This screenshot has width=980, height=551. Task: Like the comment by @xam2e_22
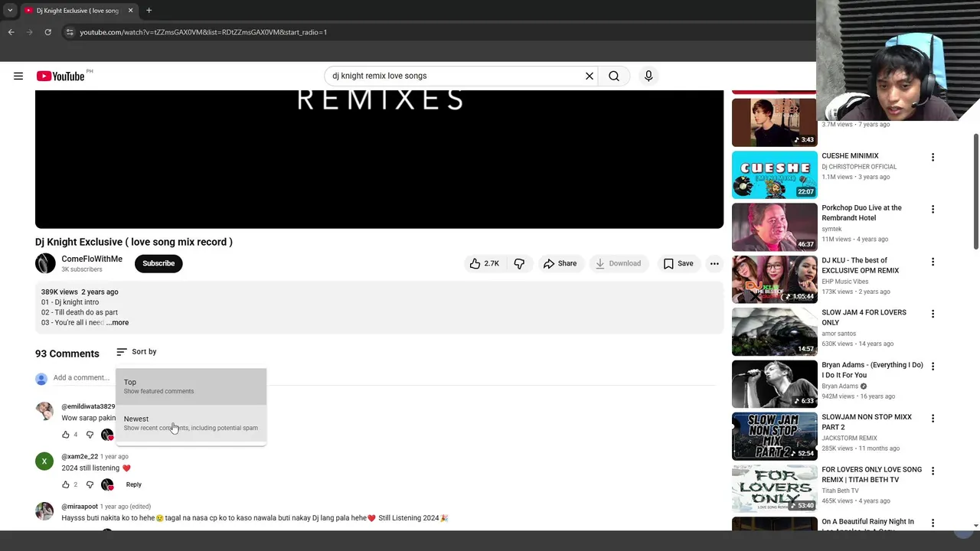coord(66,484)
